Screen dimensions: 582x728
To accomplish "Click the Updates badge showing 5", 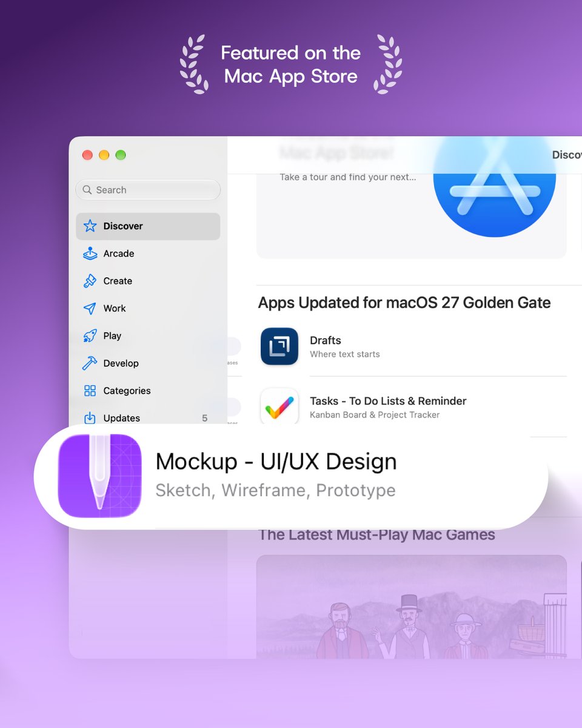I will 205,418.
